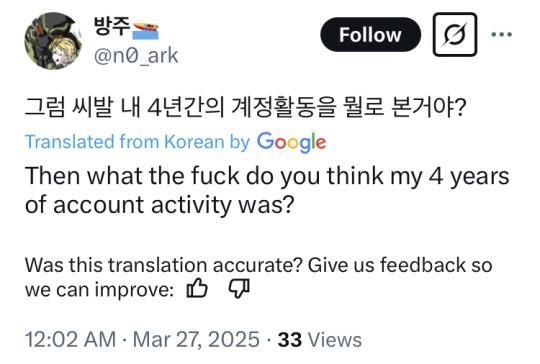Click the word Korean in translation label
This screenshot has height=364, width=540.
click(194, 142)
